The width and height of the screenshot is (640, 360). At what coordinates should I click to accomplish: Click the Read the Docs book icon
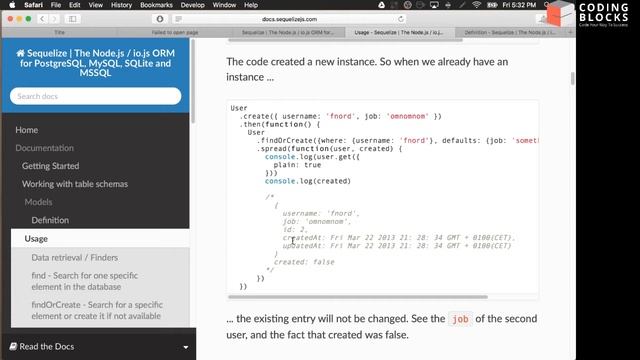pyautogui.click(x=13, y=346)
